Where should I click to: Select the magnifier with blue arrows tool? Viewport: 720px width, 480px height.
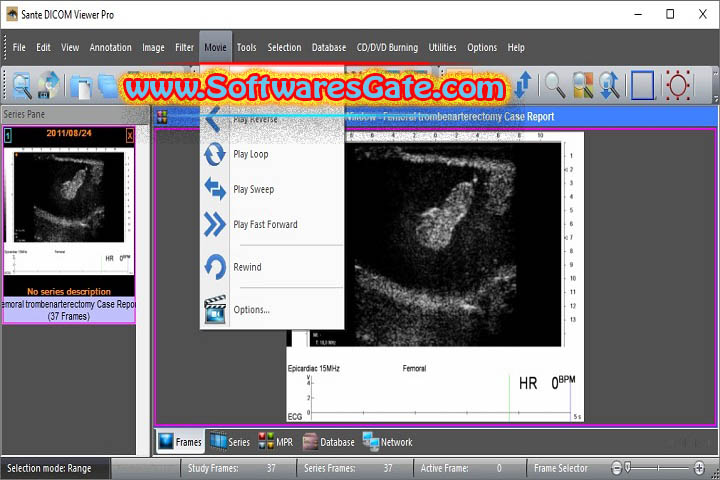coord(609,85)
